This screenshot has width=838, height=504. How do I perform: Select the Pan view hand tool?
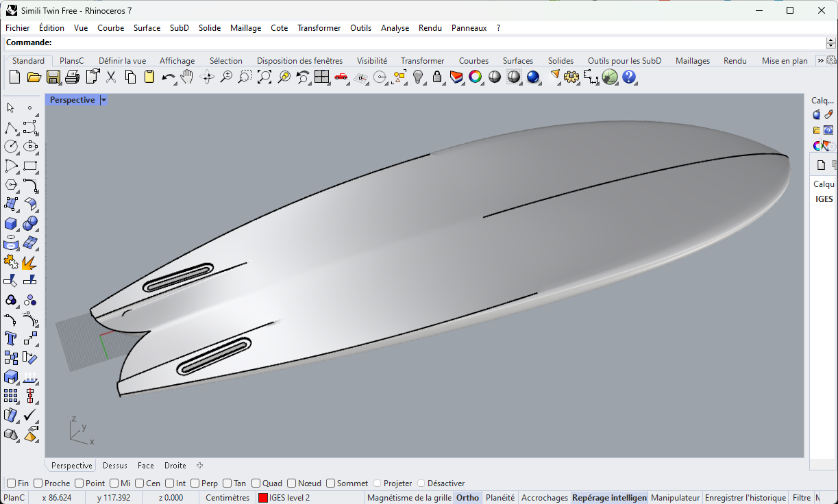click(187, 77)
